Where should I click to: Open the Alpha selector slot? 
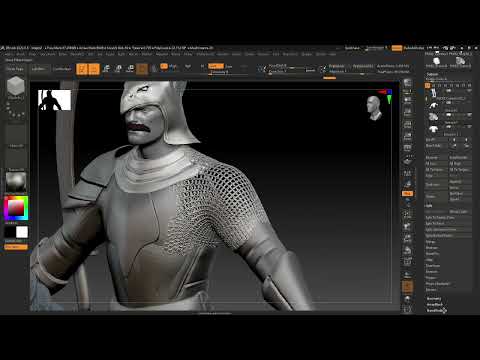click(x=16, y=135)
